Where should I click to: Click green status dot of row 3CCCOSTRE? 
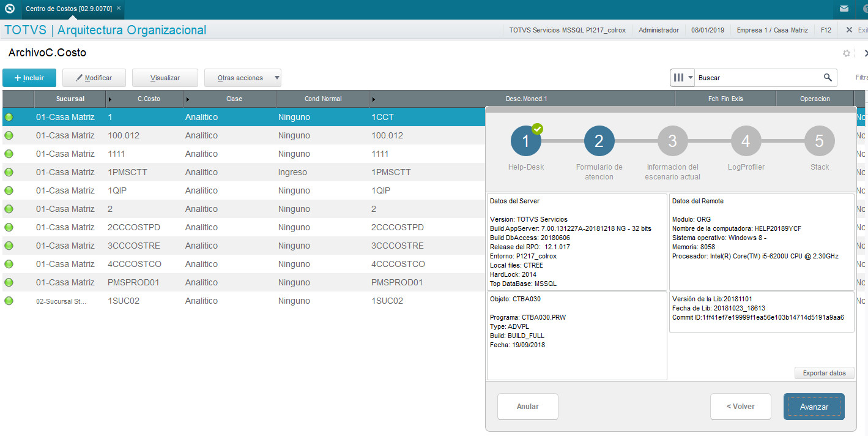coord(9,246)
